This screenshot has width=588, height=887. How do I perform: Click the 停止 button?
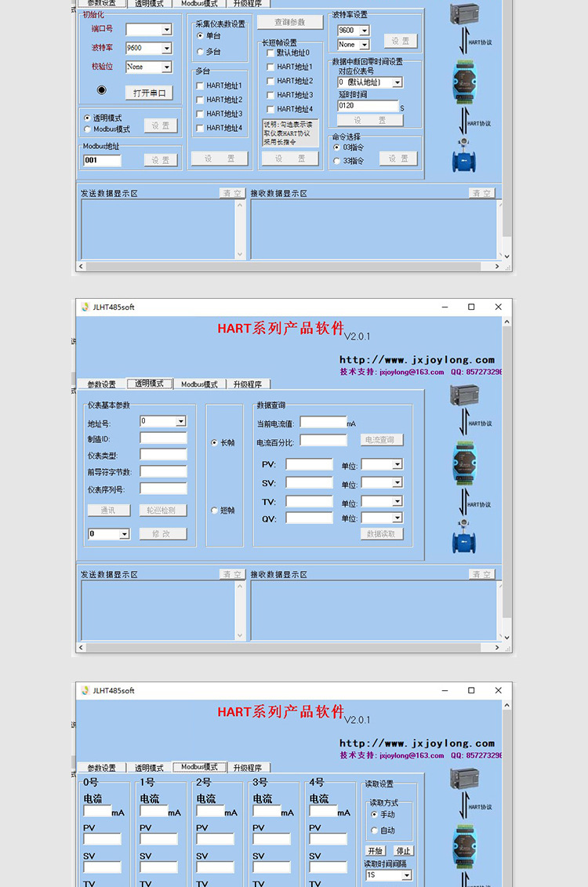point(403,851)
